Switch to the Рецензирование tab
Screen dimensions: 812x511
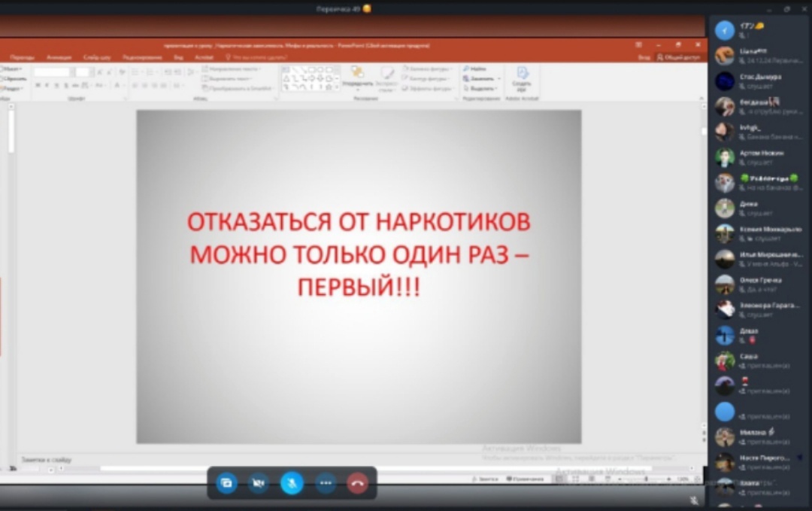tap(142, 57)
